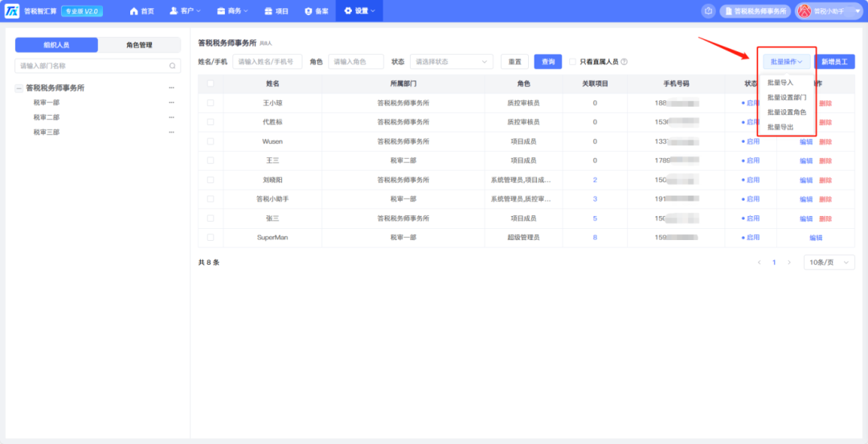Open the 商务 dropdown menu
Screen dimensions: 868x444
(x=232, y=11)
